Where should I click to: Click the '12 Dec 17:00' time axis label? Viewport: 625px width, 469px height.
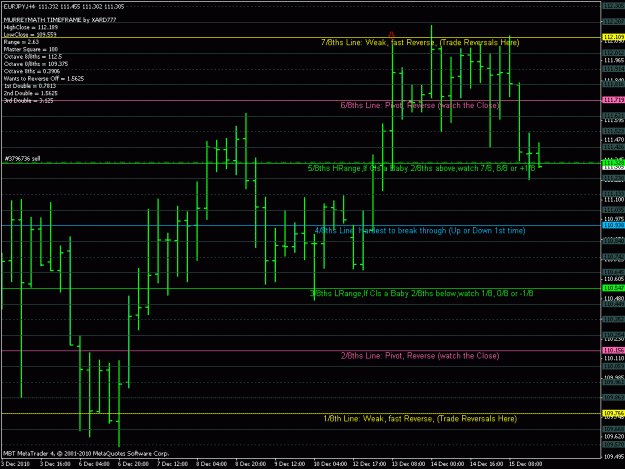[x=369, y=464]
